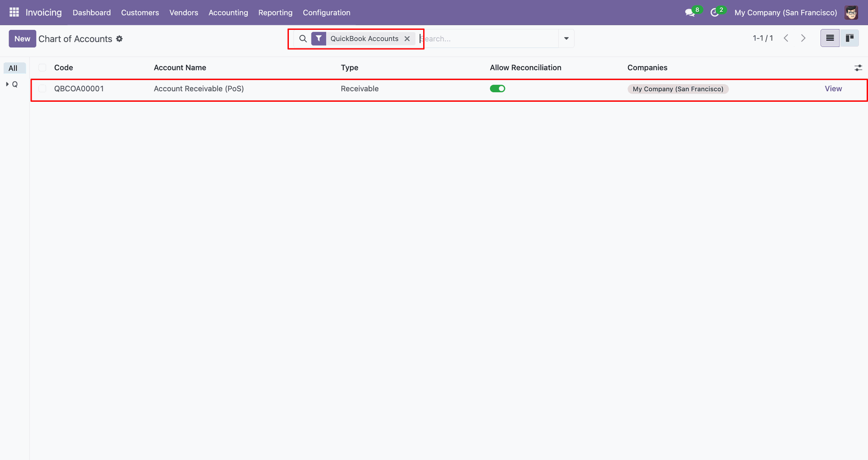The height and width of the screenshot is (460, 868).
Task: Toggle Allow Reconciliation for Account Receivable (PoS)
Action: tap(497, 89)
